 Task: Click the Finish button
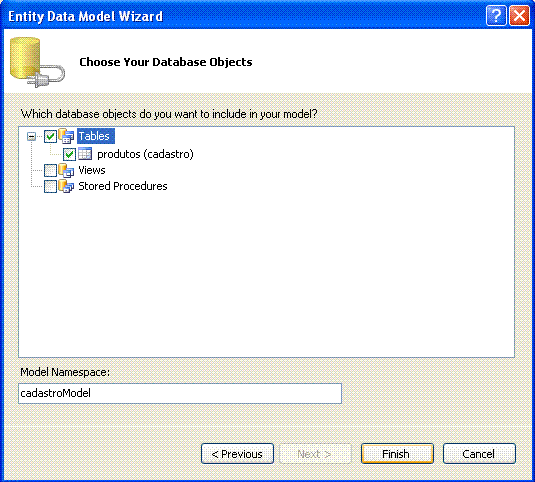397,454
